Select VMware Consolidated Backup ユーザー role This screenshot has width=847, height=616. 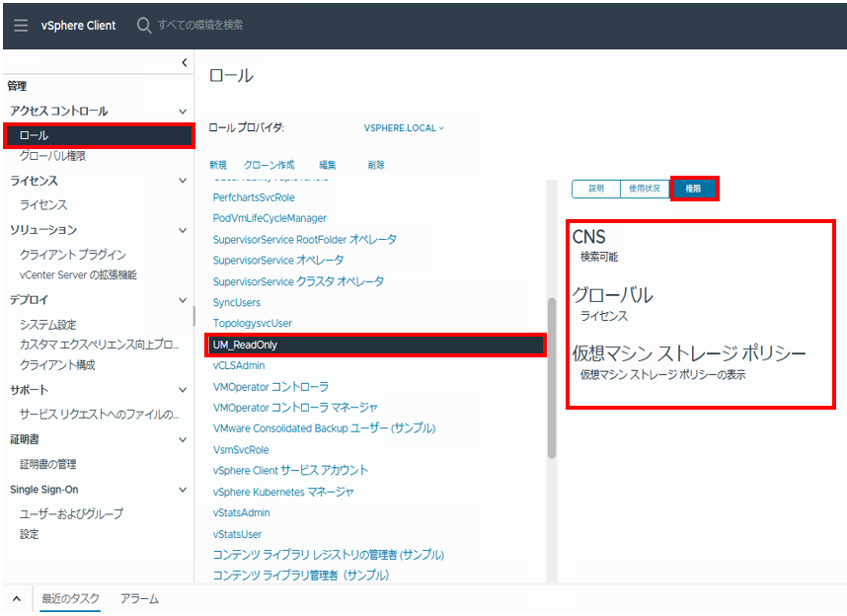pos(324,428)
